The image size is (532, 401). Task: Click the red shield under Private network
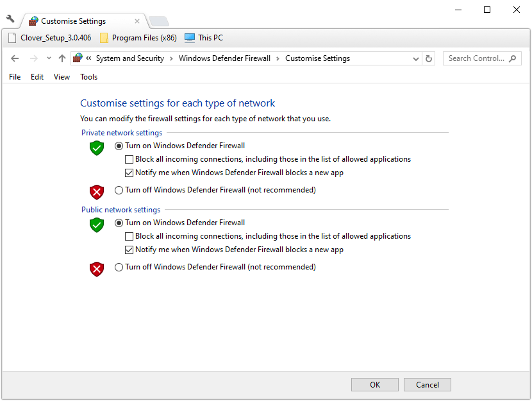(x=97, y=192)
